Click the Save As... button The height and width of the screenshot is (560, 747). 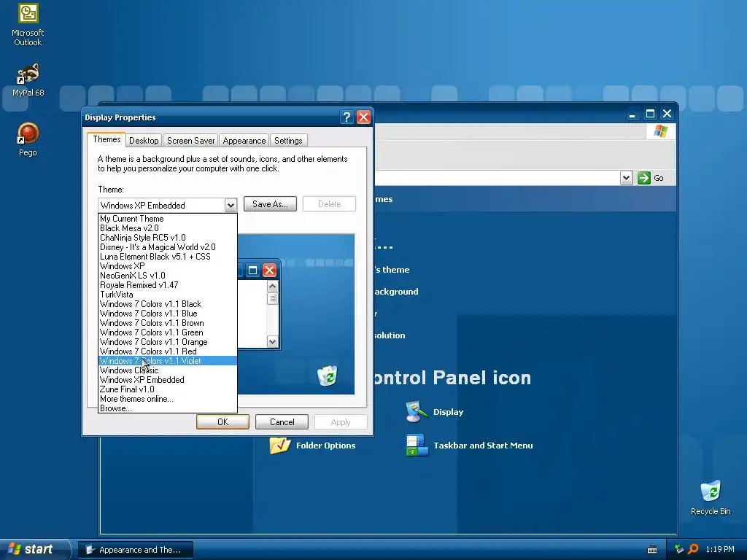(270, 204)
